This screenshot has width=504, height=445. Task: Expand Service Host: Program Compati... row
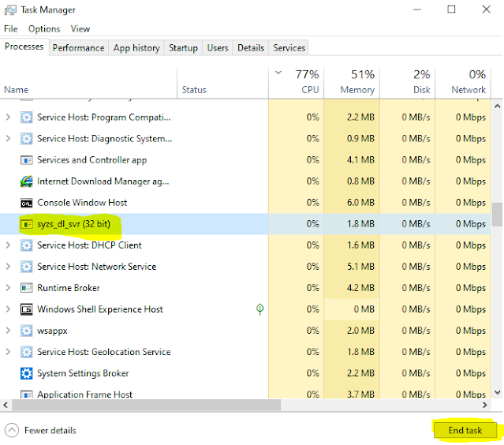[9, 118]
